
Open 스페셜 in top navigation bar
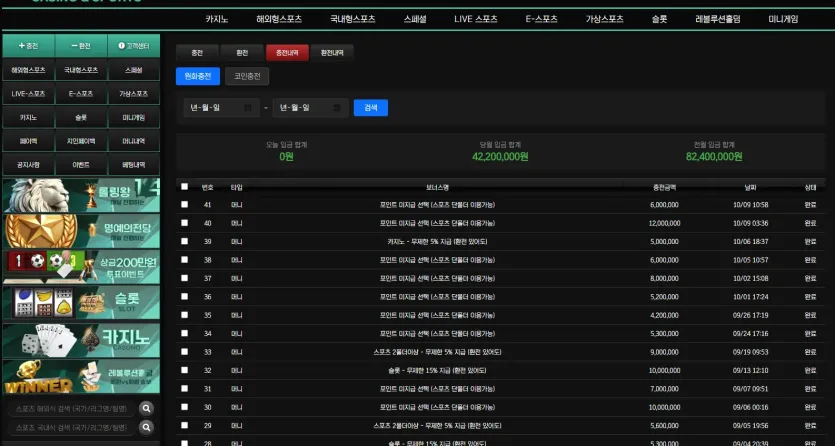point(415,19)
